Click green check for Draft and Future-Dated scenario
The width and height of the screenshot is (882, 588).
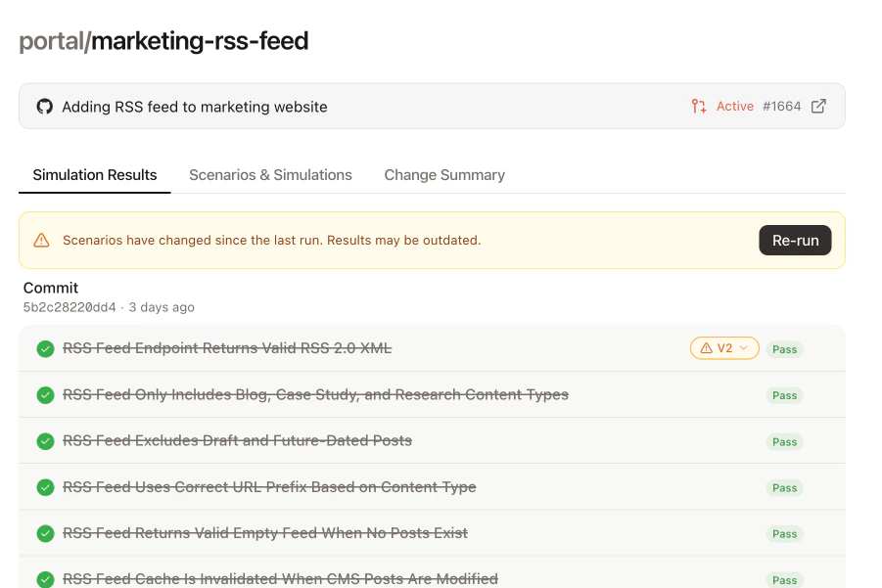(x=45, y=441)
